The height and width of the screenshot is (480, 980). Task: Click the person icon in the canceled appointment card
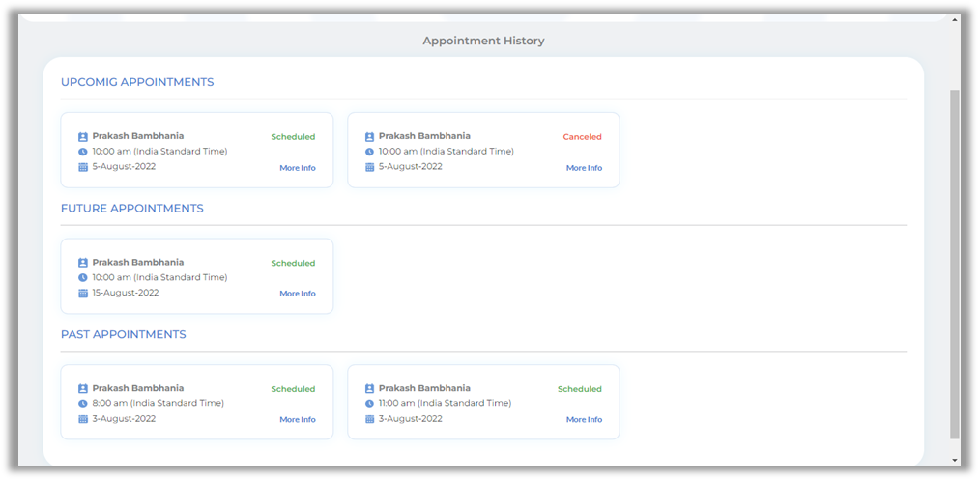click(369, 137)
